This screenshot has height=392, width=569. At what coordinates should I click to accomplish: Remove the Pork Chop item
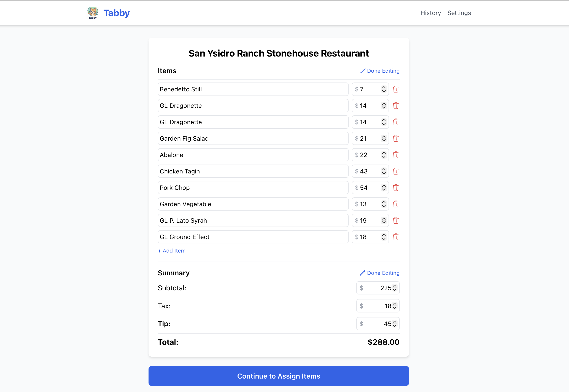pyautogui.click(x=396, y=188)
